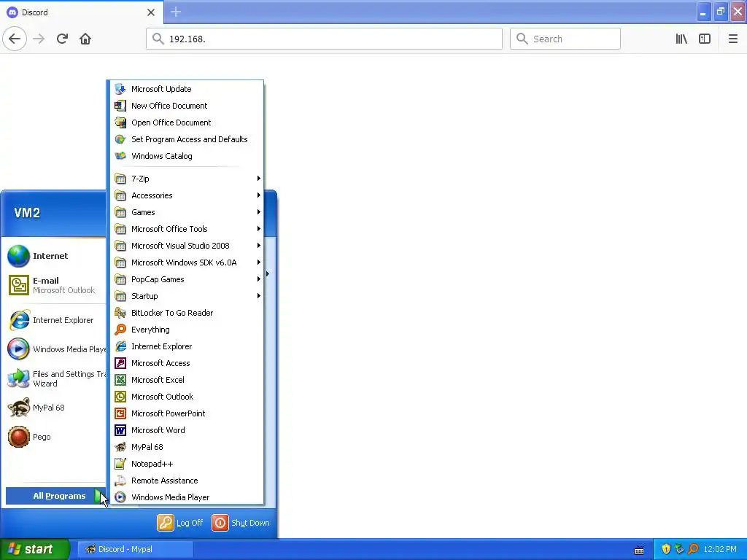Expand Microsoft Visual Studio 2008 submenu arrow

click(x=259, y=246)
